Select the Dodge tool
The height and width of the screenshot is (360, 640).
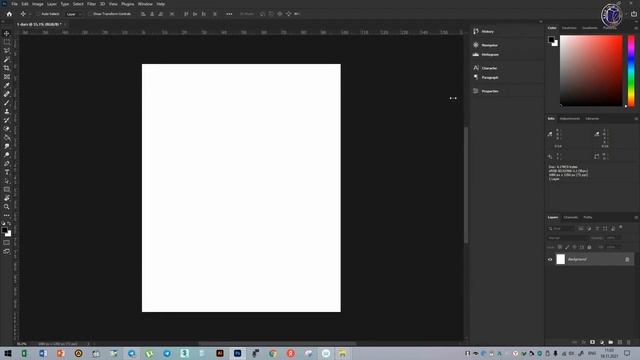click(x=7, y=155)
